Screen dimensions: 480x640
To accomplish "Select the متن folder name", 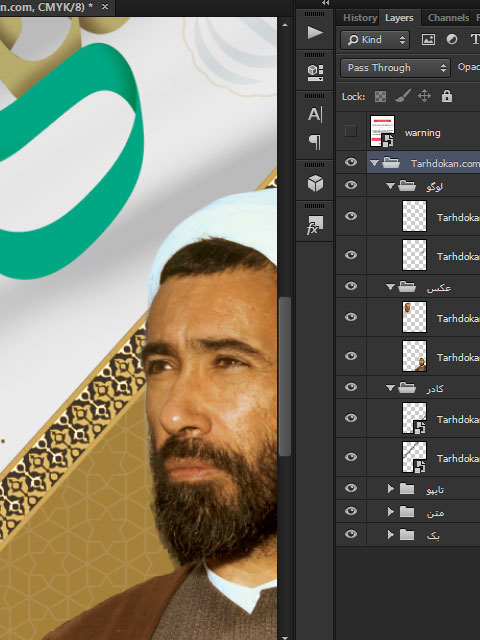I will click(435, 512).
